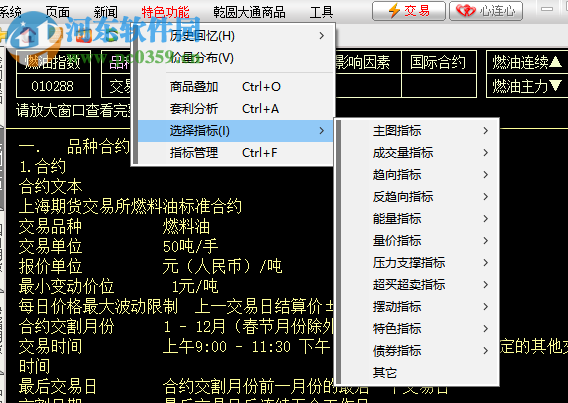Click the 交易时间 label
568x403 pixels.
[x=50, y=347]
